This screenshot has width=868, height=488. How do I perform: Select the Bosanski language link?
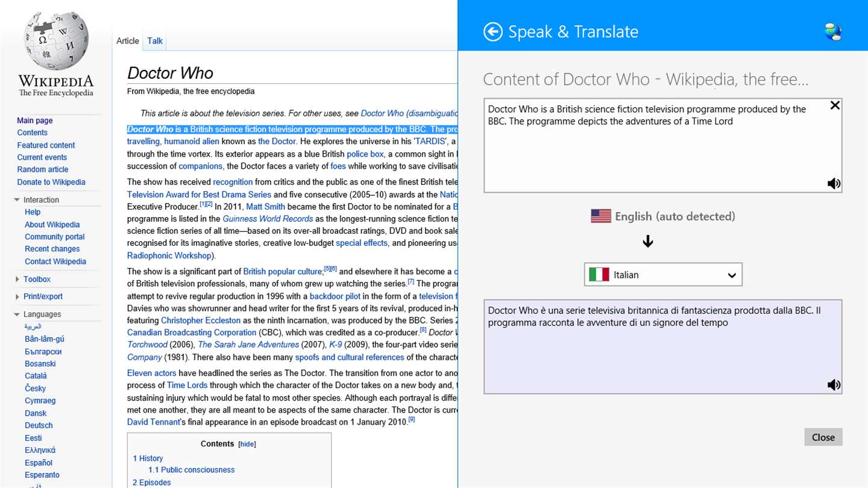pyautogui.click(x=40, y=364)
